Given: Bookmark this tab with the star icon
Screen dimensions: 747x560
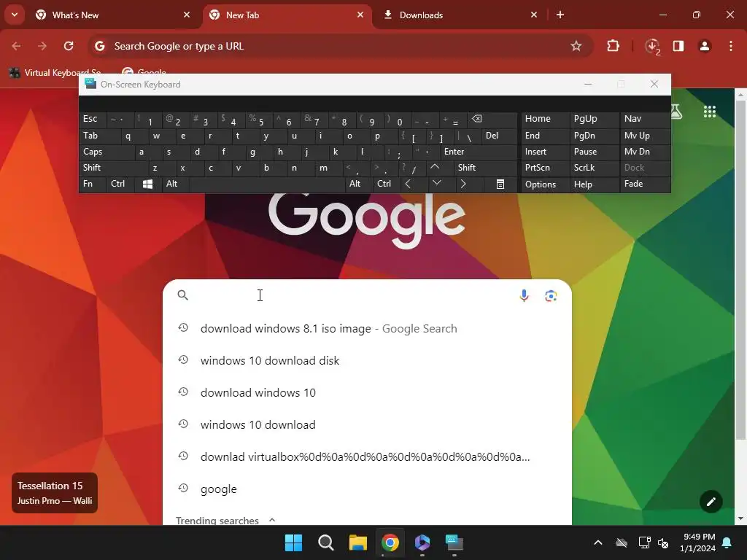Looking at the screenshot, I should [576, 46].
